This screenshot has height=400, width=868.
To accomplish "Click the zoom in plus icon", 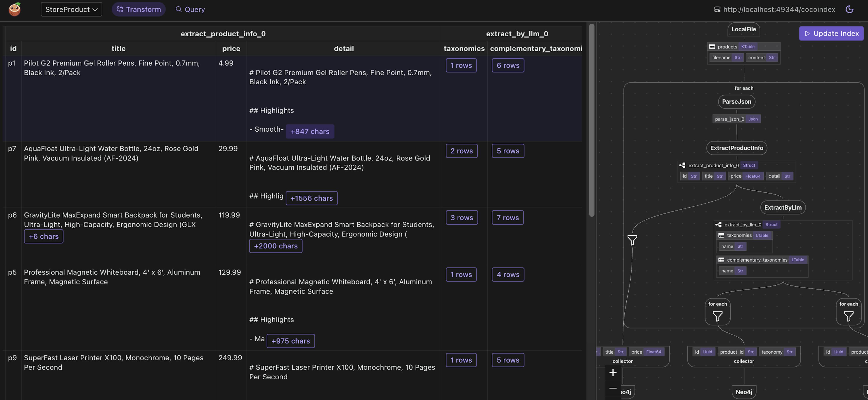I will click(613, 372).
